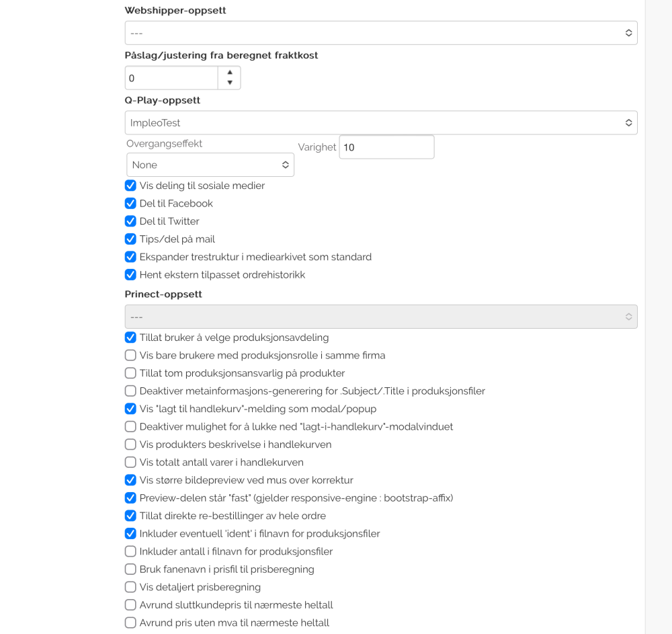Screen dimensions: 672x634
Task: Check Avrund sluttkundepris til nærmeste heltall
Action: point(130,605)
